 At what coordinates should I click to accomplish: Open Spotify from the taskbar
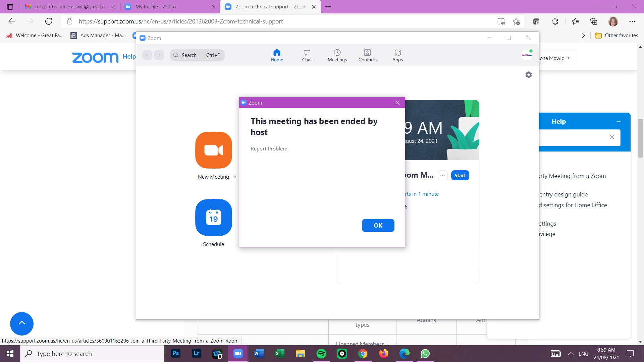tap(321, 354)
